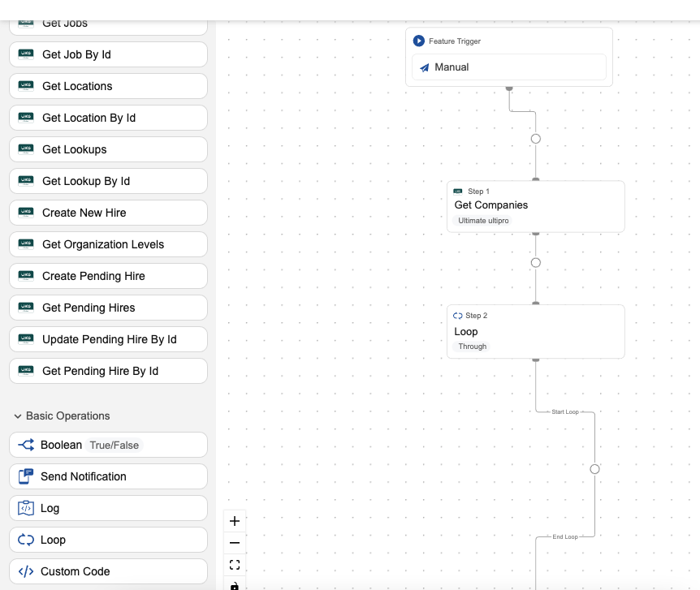Viewport: 700px width, 590px height.
Task: Click the UKG icon beside Get Lookups
Action: click(x=26, y=149)
